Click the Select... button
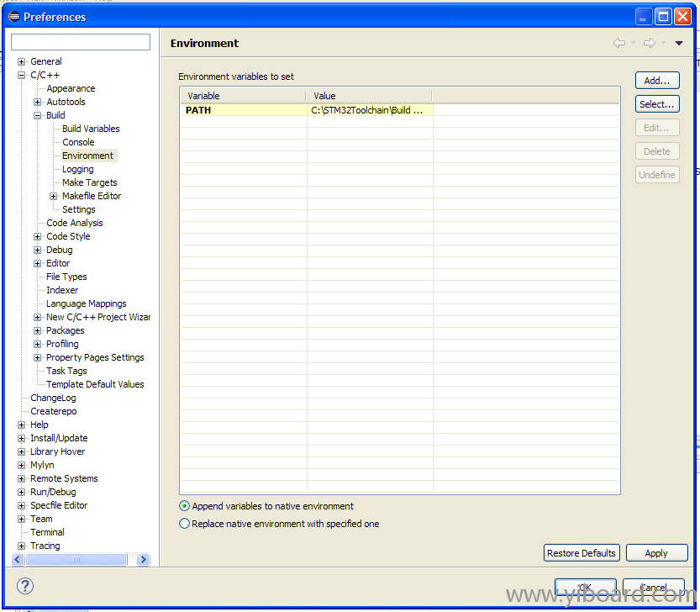Image resolution: width=700 pixels, height=612 pixels. 656,104
